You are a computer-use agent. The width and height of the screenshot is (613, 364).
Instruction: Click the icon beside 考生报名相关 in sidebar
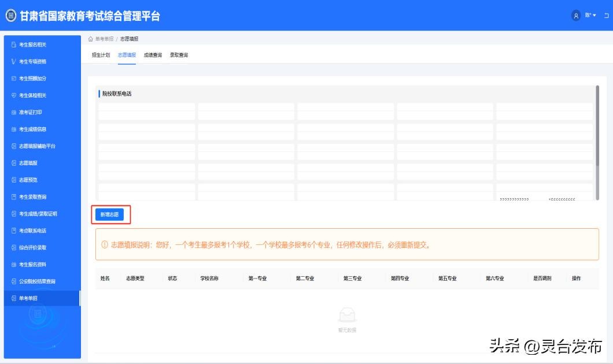coord(14,44)
